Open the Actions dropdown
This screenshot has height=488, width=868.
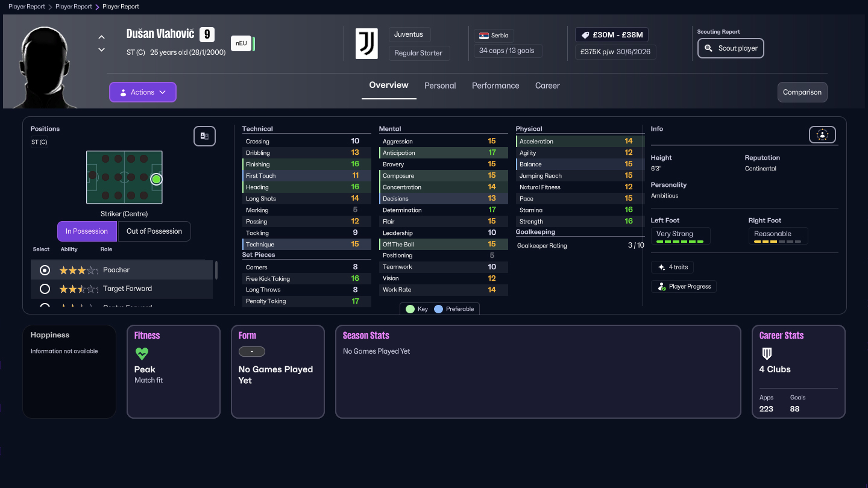pyautogui.click(x=142, y=92)
